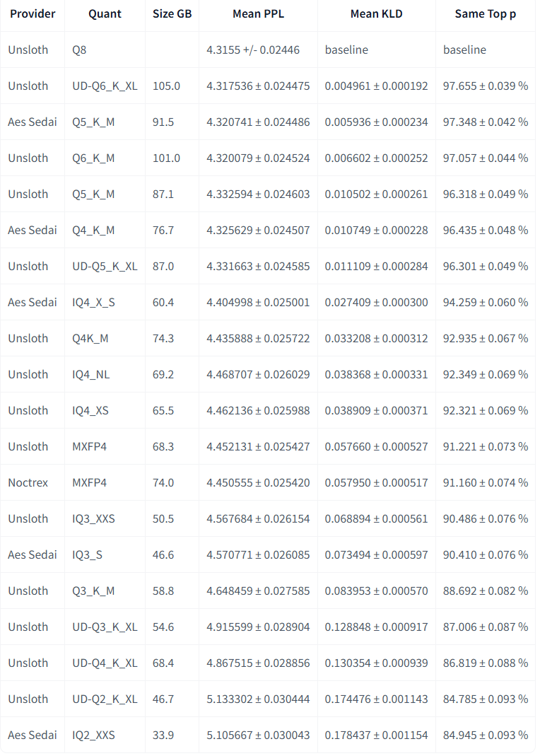Select the Noctrex provider cell
The width and height of the screenshot is (540, 756).
[x=28, y=483]
